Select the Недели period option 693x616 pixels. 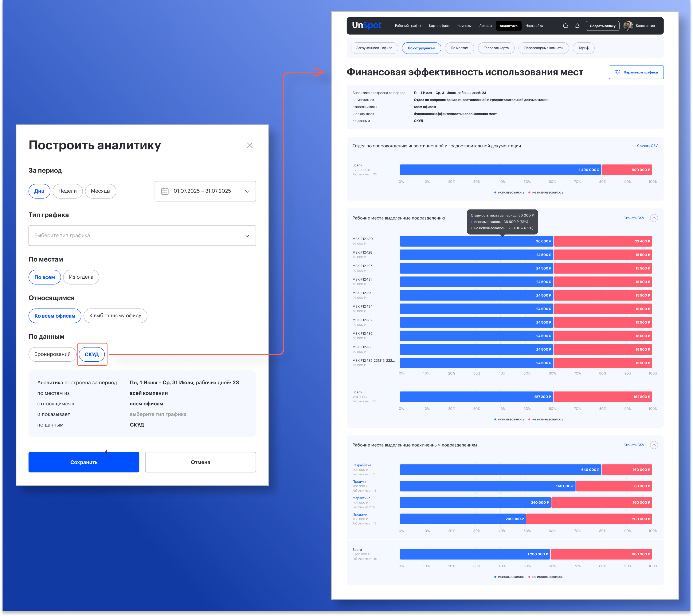click(67, 191)
